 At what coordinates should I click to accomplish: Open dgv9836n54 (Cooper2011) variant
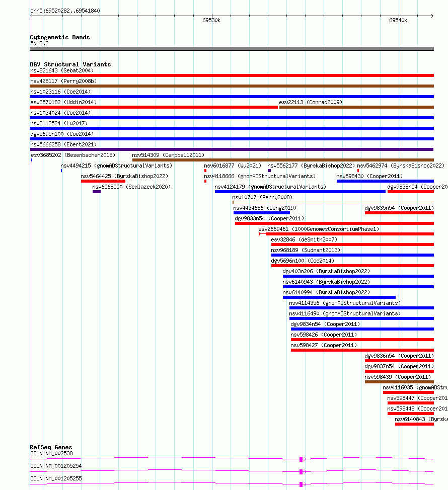399,357
